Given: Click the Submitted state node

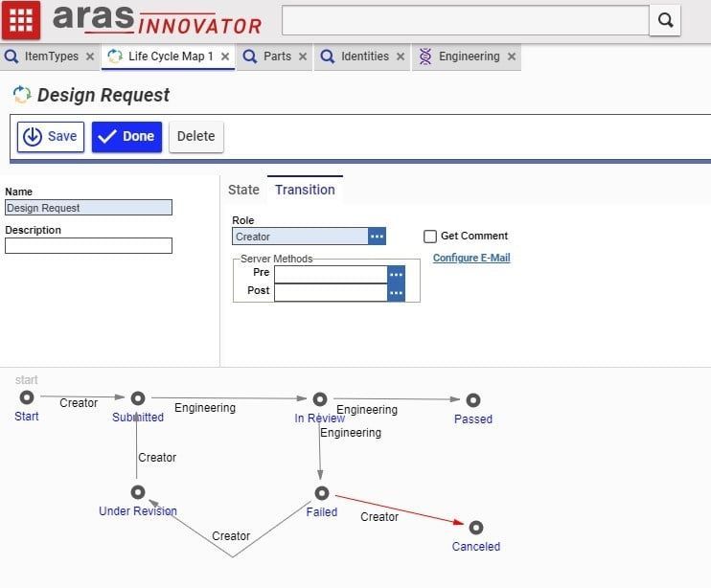Looking at the screenshot, I should pos(138,398).
